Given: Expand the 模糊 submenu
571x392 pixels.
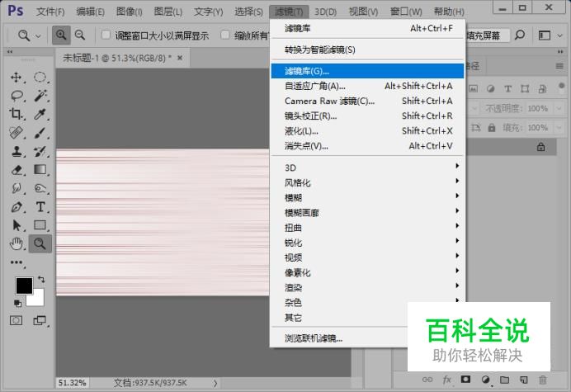Looking at the screenshot, I should pos(367,197).
